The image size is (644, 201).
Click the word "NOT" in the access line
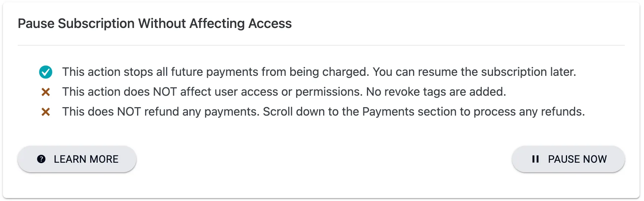[x=165, y=92]
